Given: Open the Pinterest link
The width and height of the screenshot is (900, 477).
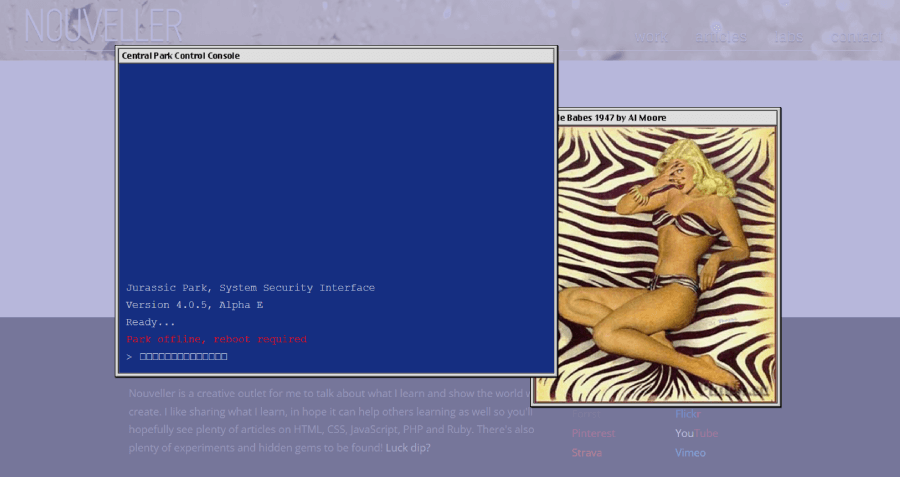Looking at the screenshot, I should (593, 433).
